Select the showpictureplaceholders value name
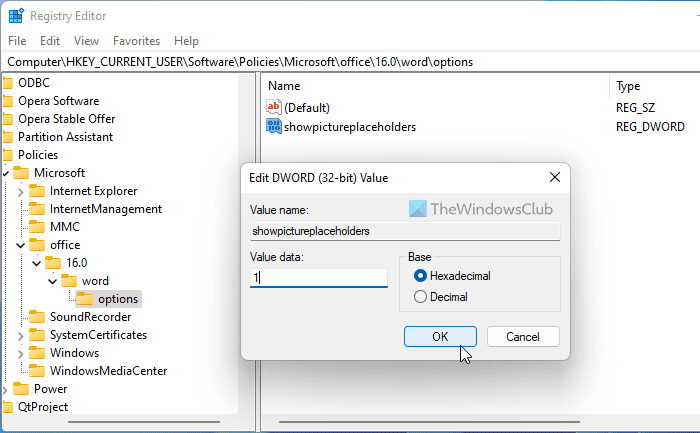 pyautogui.click(x=350, y=127)
